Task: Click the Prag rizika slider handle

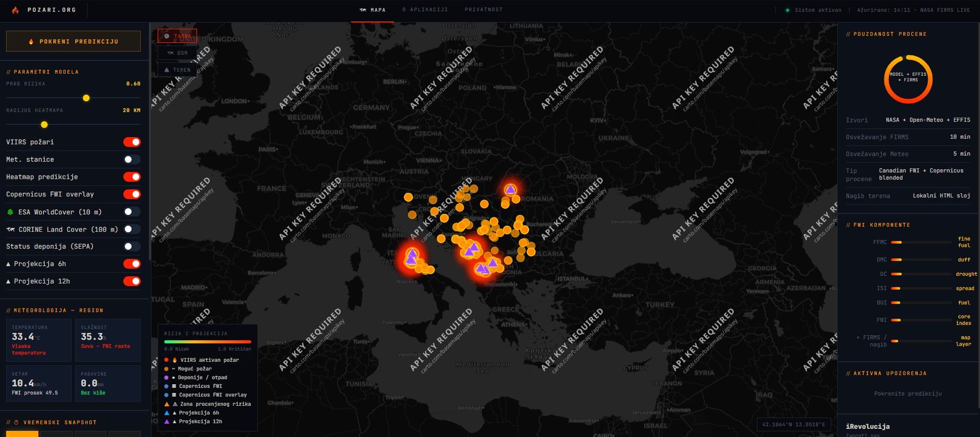Action: [86, 98]
